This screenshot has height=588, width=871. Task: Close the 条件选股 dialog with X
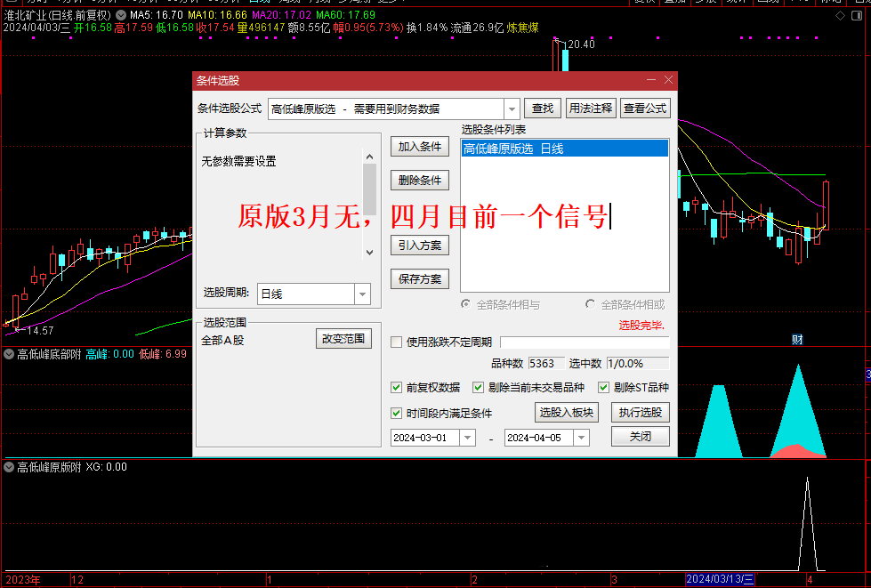(668, 80)
